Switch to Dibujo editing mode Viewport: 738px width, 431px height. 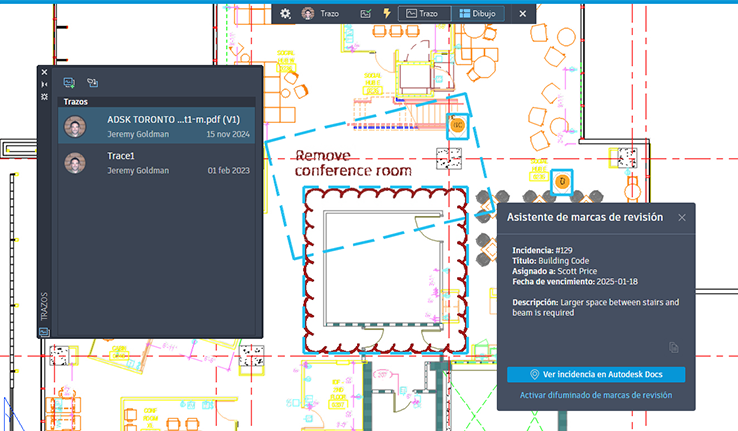tap(478, 14)
